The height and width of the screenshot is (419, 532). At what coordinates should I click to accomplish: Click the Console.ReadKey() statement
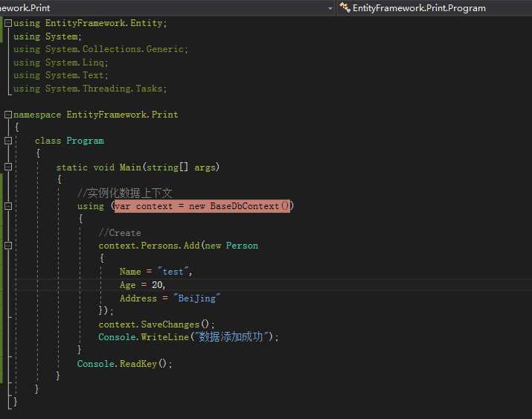point(124,364)
